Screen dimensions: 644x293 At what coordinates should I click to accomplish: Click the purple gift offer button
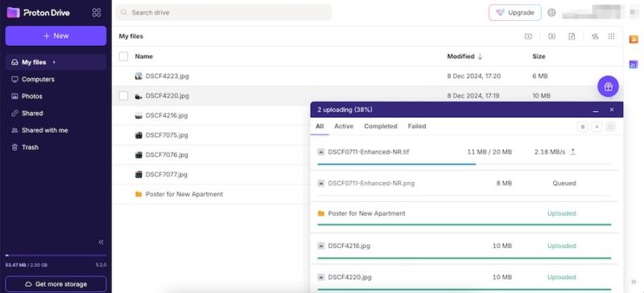tap(608, 86)
